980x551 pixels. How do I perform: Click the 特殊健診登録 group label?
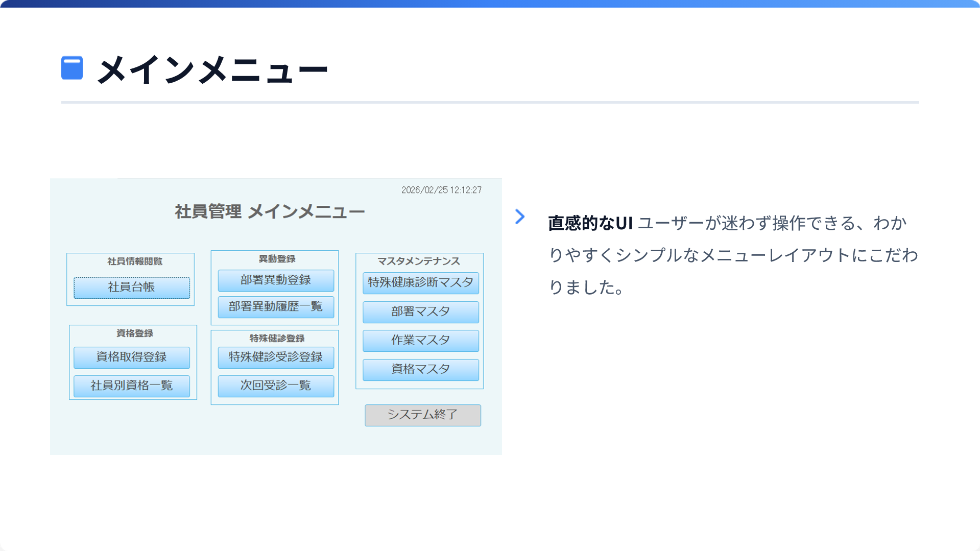[x=277, y=339]
